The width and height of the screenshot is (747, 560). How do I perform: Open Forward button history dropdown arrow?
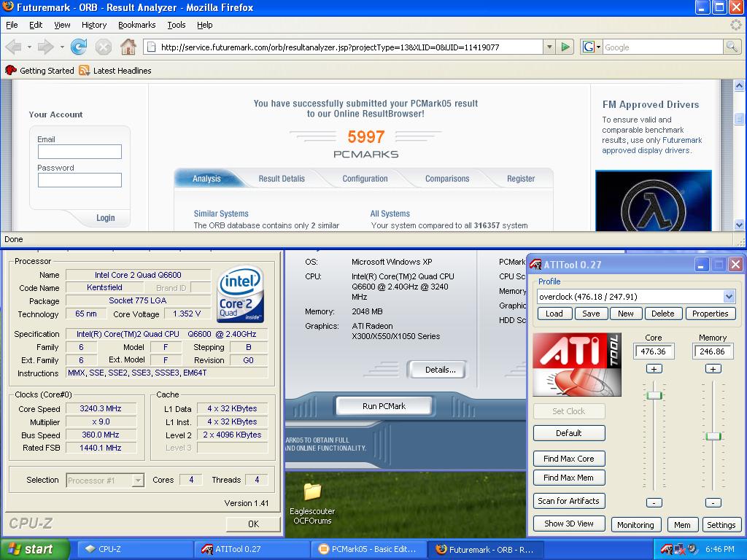click(x=61, y=47)
